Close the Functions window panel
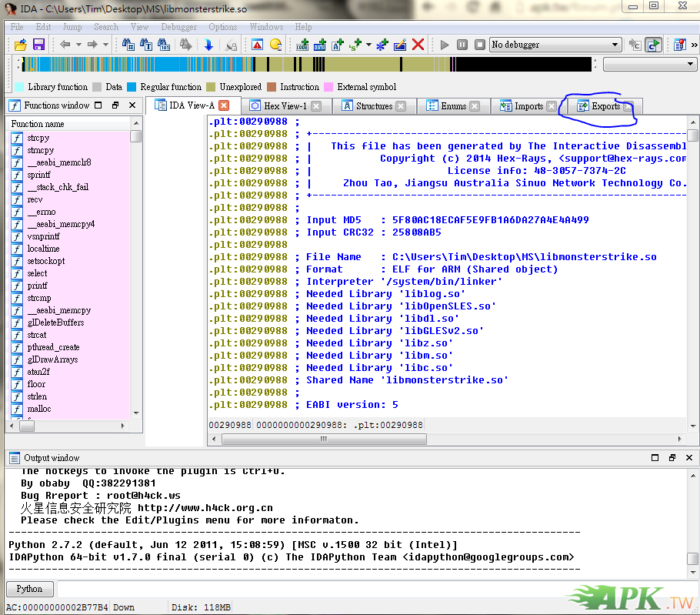Screen dimensions: 700x615 click(132, 105)
